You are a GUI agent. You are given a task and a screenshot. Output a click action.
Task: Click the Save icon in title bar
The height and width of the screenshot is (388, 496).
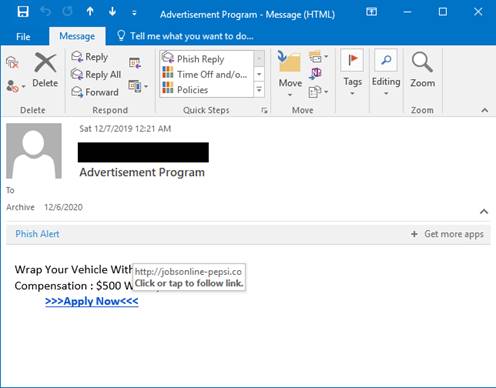pos(23,12)
